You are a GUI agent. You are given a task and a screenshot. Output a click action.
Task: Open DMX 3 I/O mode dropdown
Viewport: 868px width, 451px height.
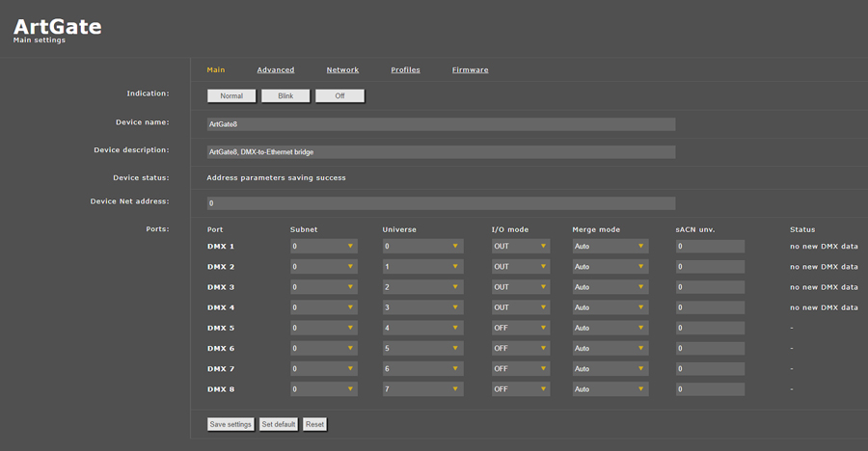pyautogui.click(x=521, y=287)
